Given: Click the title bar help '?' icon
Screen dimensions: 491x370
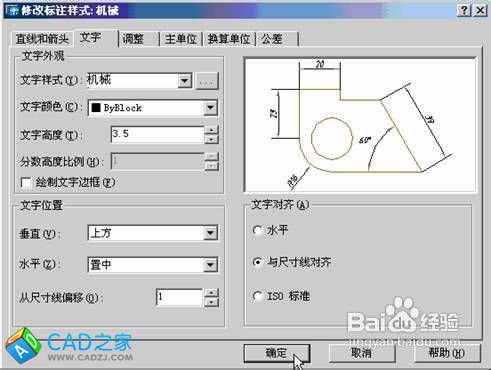Looking at the screenshot, I should click(464, 11).
